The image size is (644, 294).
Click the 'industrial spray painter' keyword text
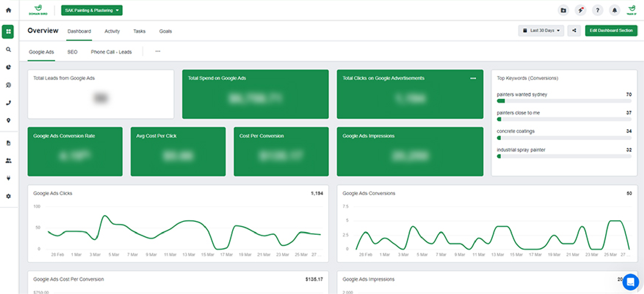pyautogui.click(x=521, y=150)
